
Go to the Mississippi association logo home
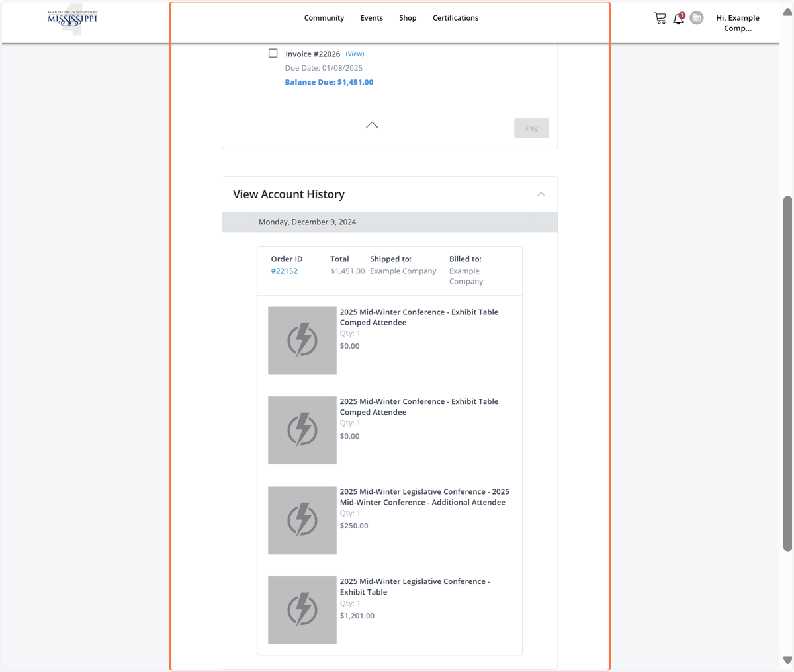(72, 20)
